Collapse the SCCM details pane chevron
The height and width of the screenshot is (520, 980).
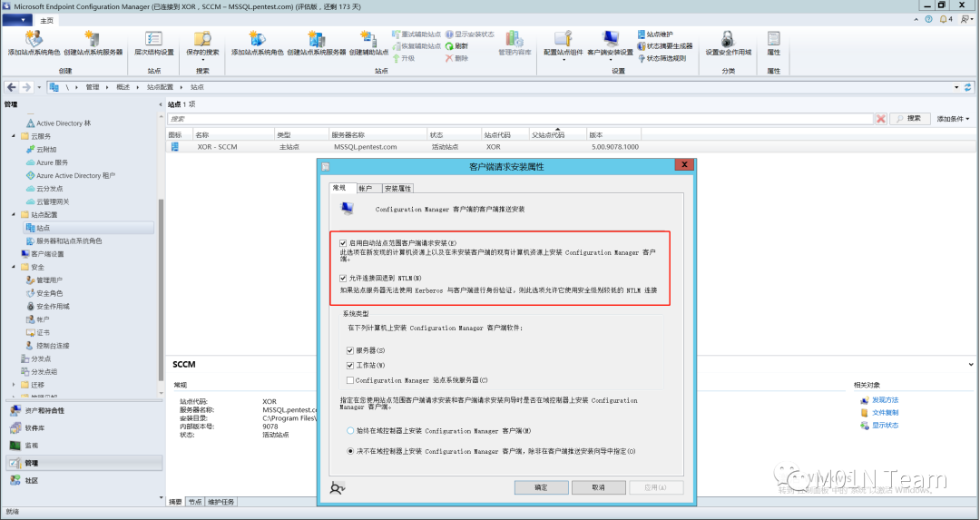971,365
